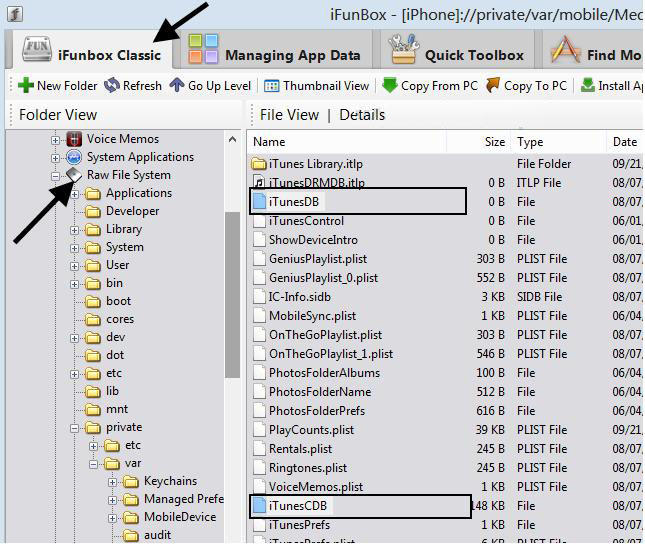
Task: Sort files by Name column header
Action: coord(348,142)
